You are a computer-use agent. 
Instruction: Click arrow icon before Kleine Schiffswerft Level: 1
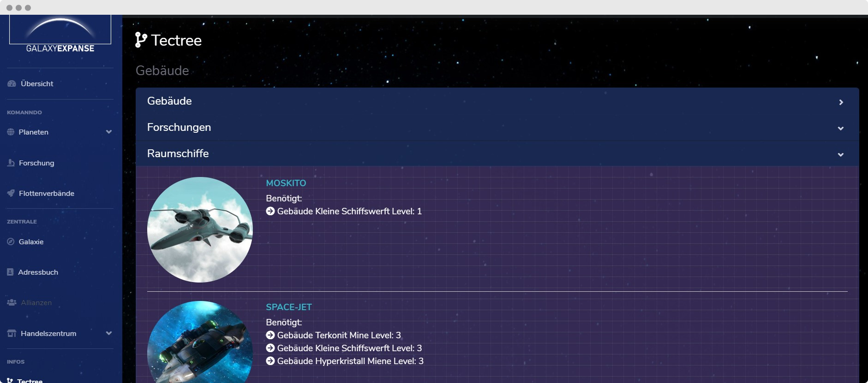(270, 211)
